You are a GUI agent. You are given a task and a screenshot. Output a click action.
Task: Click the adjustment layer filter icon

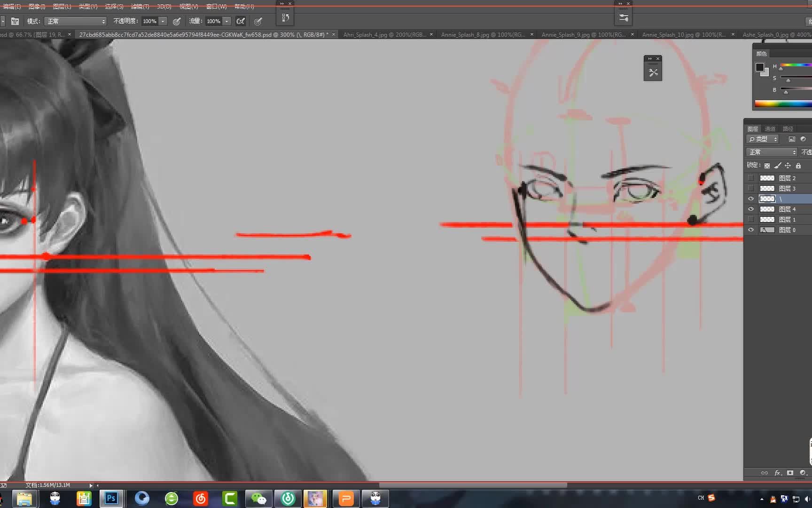[803, 139]
